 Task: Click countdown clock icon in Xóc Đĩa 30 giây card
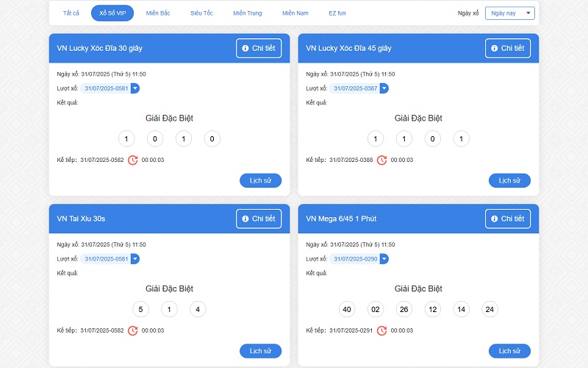point(132,160)
